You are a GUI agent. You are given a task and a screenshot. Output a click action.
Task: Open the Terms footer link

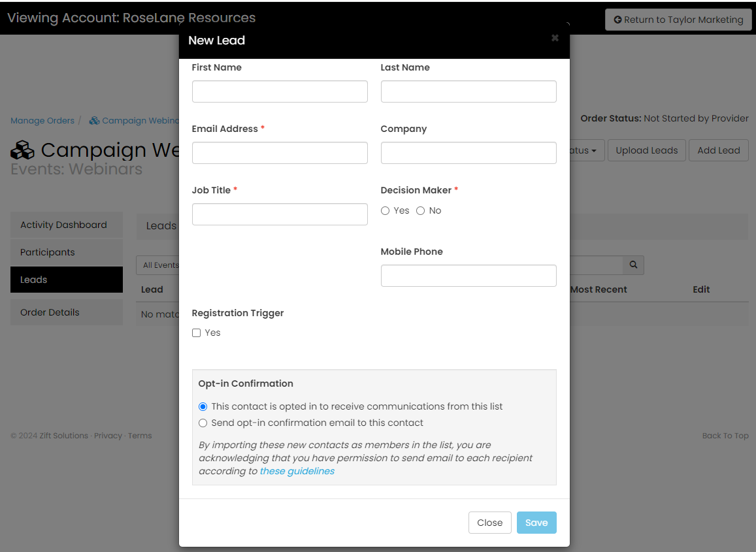pyautogui.click(x=140, y=435)
